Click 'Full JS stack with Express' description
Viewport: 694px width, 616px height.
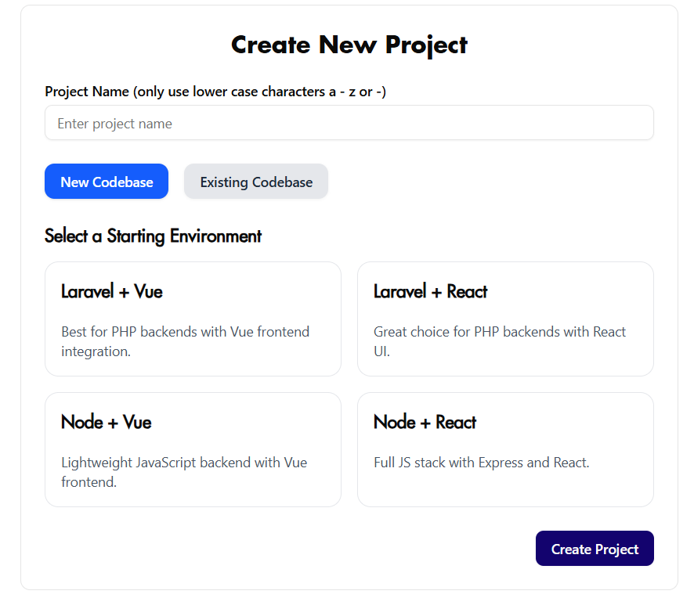point(482,463)
